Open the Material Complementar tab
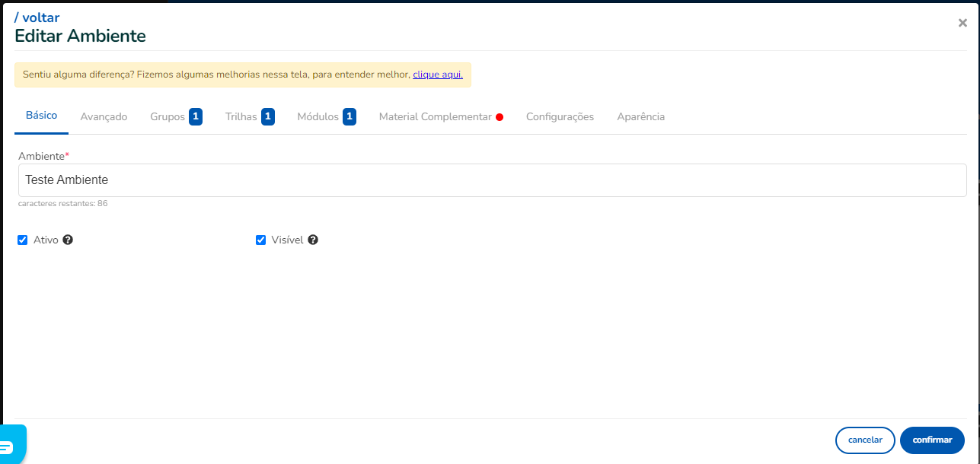This screenshot has height=464, width=980. point(441,117)
